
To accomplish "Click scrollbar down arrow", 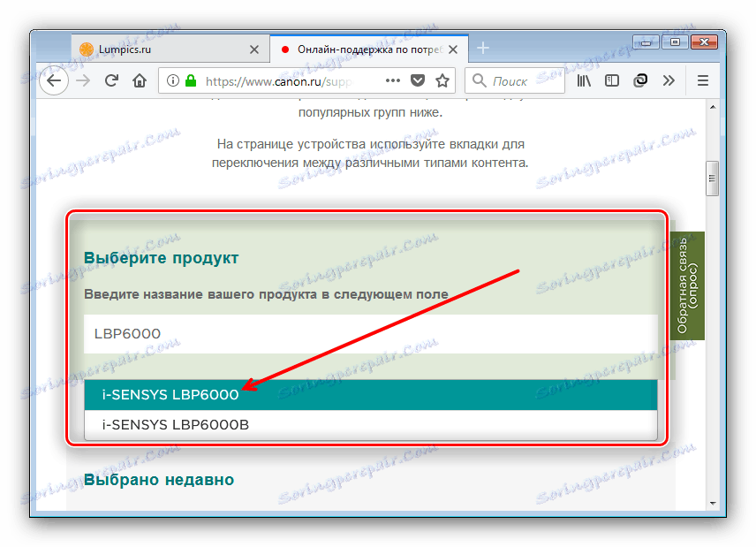I will point(713,503).
